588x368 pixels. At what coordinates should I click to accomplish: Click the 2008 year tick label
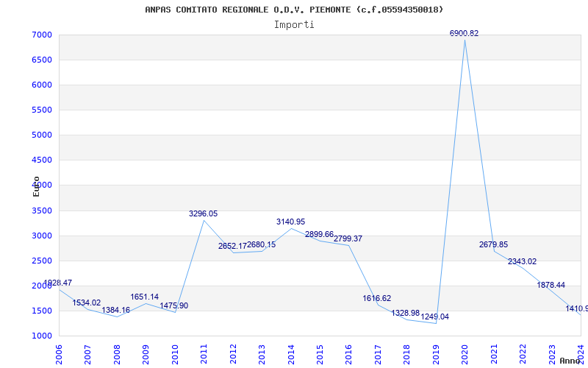(x=117, y=355)
